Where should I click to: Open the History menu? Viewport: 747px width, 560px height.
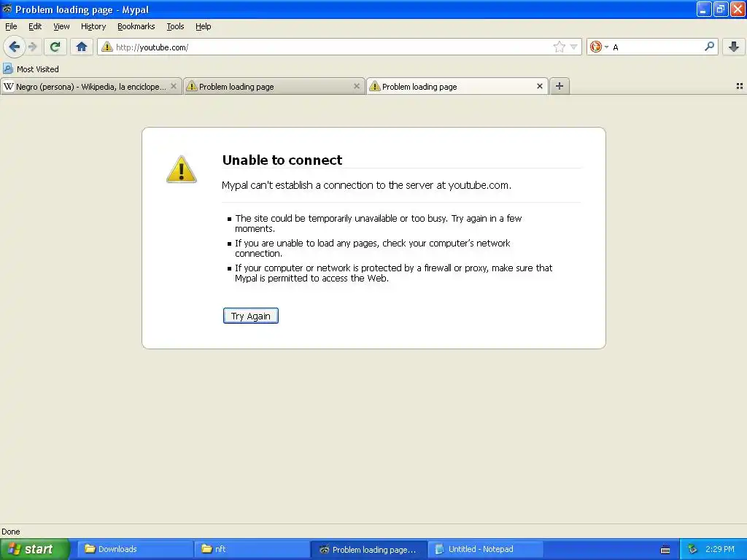click(x=93, y=26)
